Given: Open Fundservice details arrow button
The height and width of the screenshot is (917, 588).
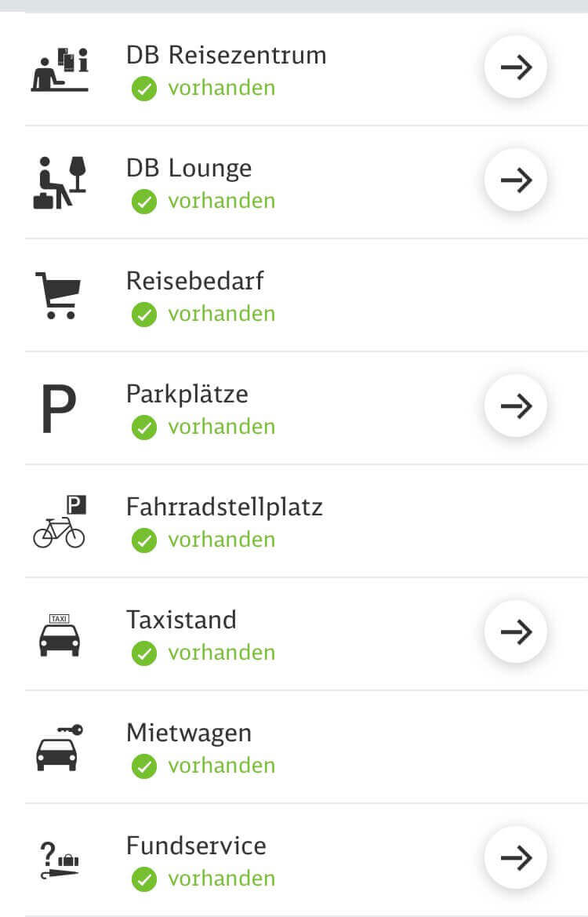Looking at the screenshot, I should point(516,858).
